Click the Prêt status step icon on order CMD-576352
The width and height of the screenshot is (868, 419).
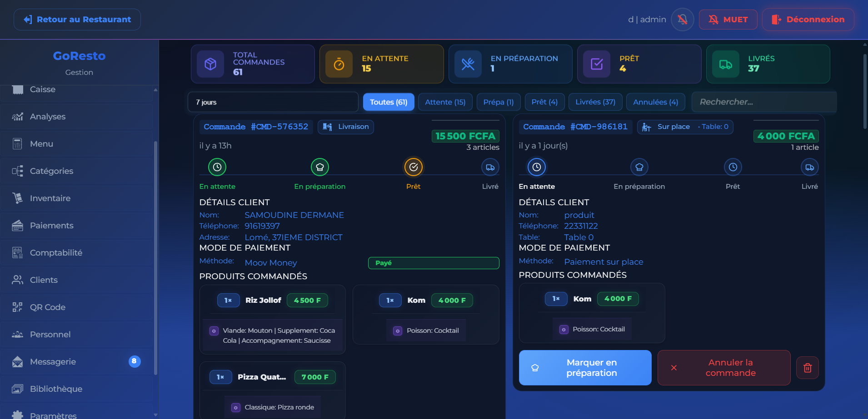[x=413, y=167]
